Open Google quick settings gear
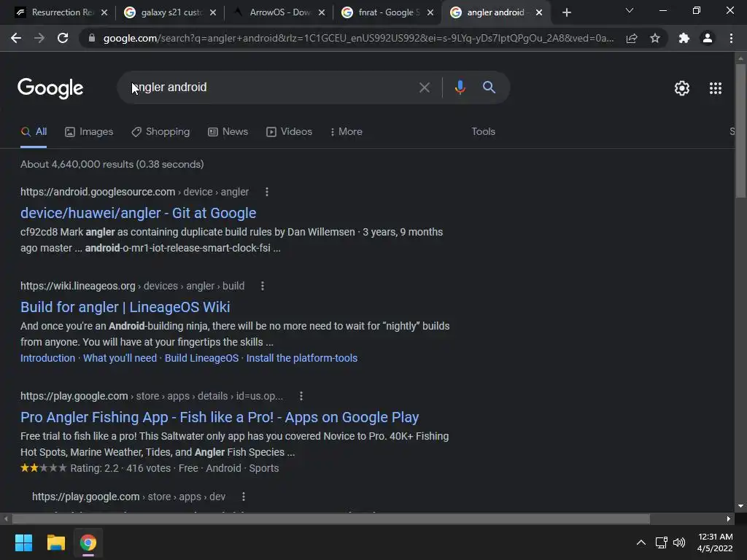The height and width of the screenshot is (560, 747). (682, 88)
